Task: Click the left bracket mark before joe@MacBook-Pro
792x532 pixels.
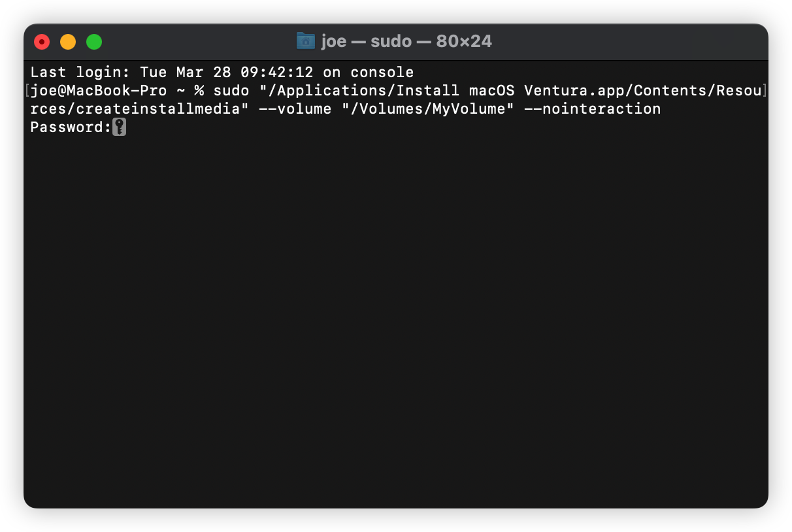Action: (27, 90)
